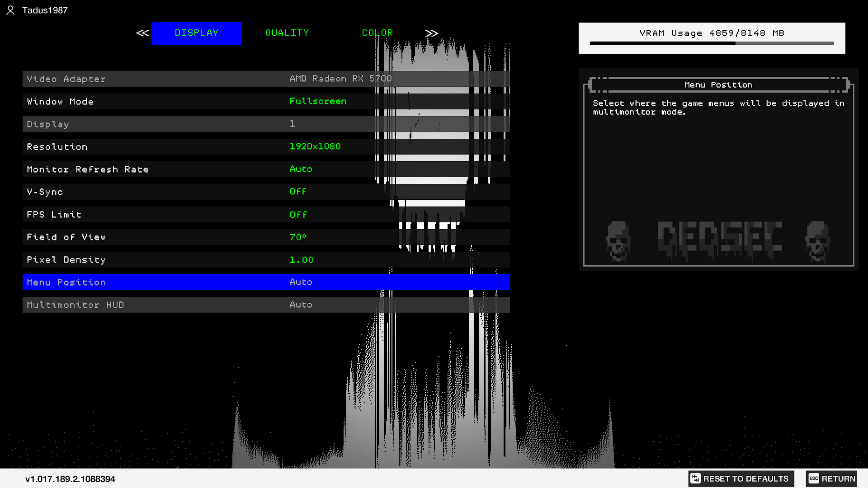Expand the Monitor Refresh Rate Auto option

[x=301, y=169]
